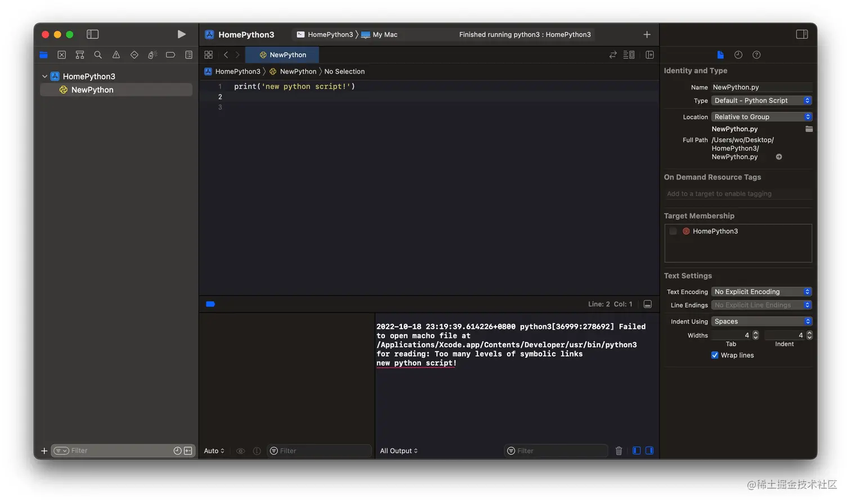Collapse the HomePython3 project tree
Screen dimensions: 851x504
(x=44, y=76)
